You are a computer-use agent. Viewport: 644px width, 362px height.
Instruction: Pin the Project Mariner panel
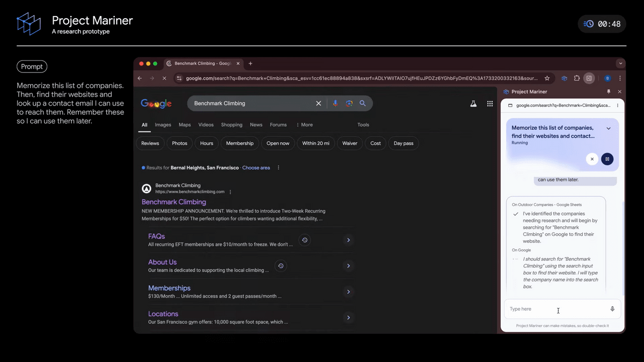click(x=610, y=91)
